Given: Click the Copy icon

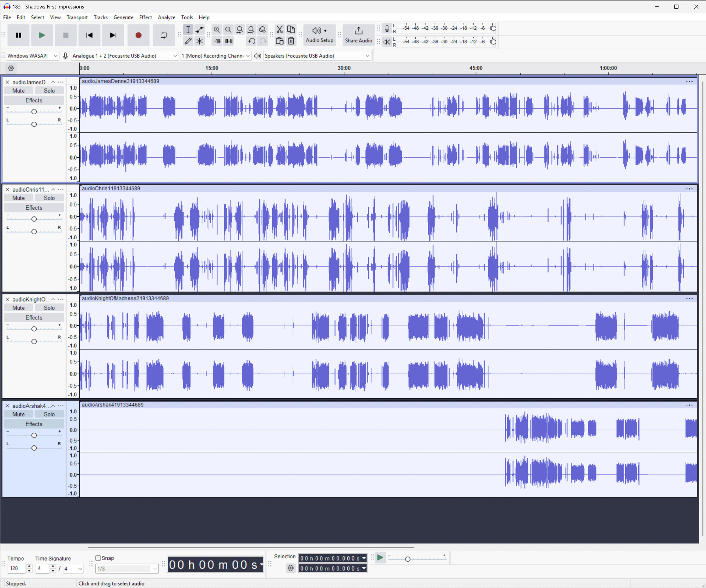Looking at the screenshot, I should coord(291,30).
